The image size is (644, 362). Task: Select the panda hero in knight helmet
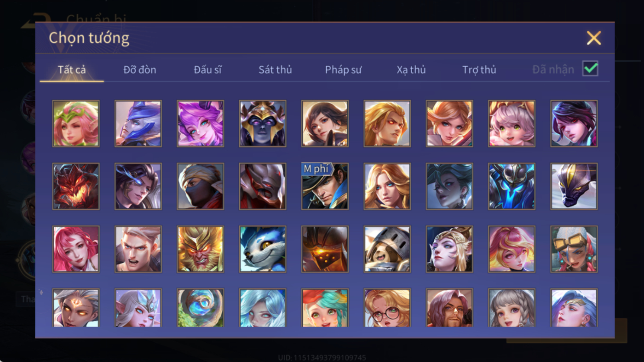click(387, 249)
